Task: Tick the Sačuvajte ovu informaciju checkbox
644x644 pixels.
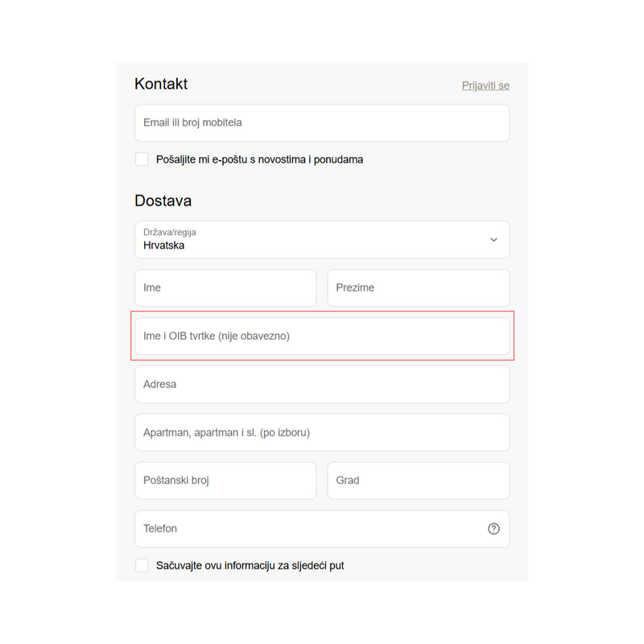Action: [x=142, y=565]
